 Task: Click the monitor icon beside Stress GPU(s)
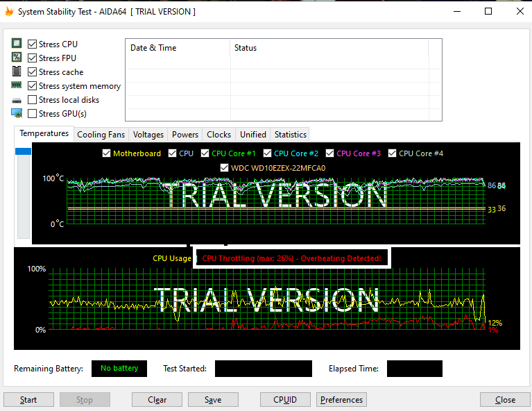point(17,113)
